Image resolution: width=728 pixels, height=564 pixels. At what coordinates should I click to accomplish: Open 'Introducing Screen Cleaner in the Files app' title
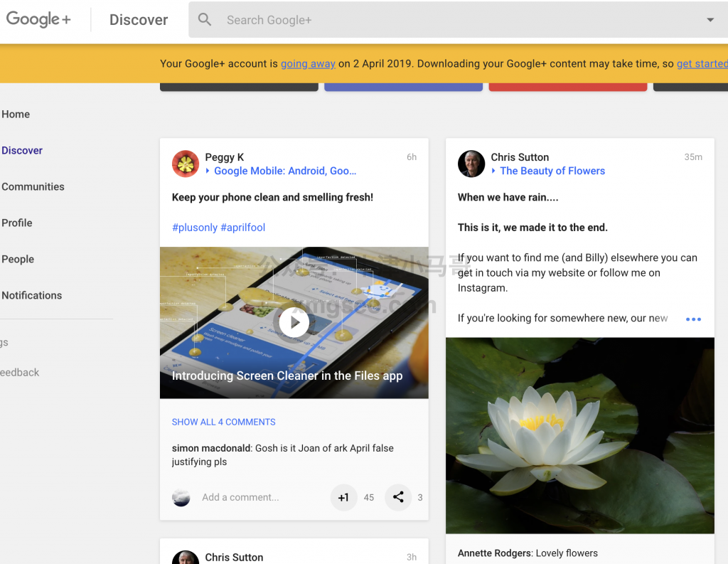tap(287, 376)
